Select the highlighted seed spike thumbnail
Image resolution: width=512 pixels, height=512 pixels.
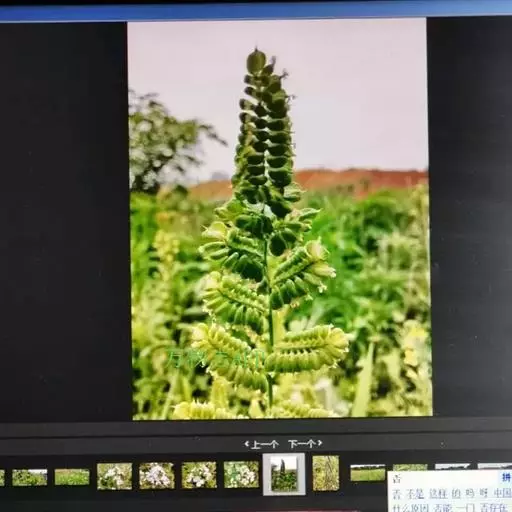pos(284,474)
